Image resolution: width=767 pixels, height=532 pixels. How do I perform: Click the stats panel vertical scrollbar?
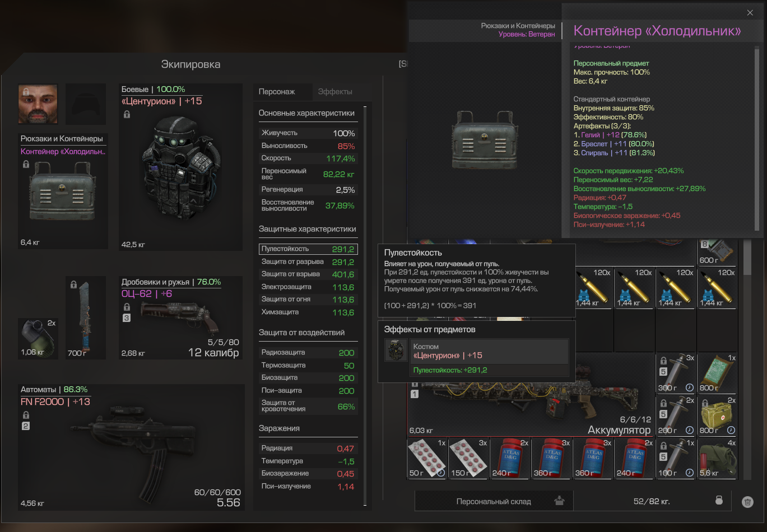click(x=365, y=305)
